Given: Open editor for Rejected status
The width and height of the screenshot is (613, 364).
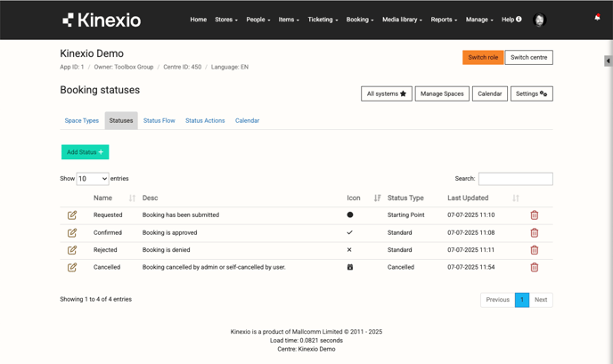Looking at the screenshot, I should [x=72, y=250].
